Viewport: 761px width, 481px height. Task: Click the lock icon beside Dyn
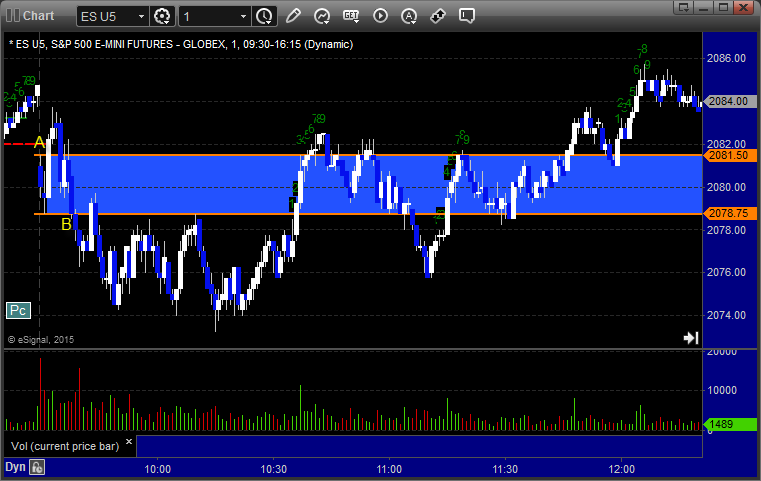37,467
